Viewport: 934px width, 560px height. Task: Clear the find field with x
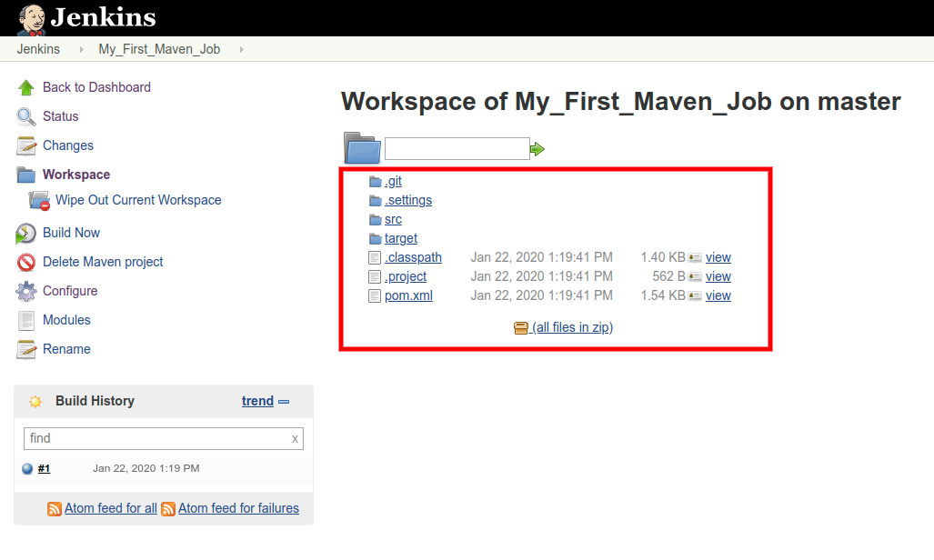click(x=295, y=440)
